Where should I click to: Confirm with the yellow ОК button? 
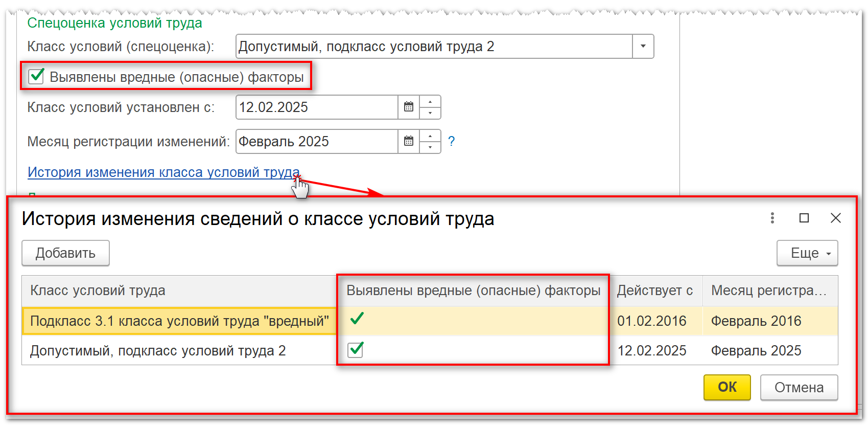pyautogui.click(x=727, y=387)
